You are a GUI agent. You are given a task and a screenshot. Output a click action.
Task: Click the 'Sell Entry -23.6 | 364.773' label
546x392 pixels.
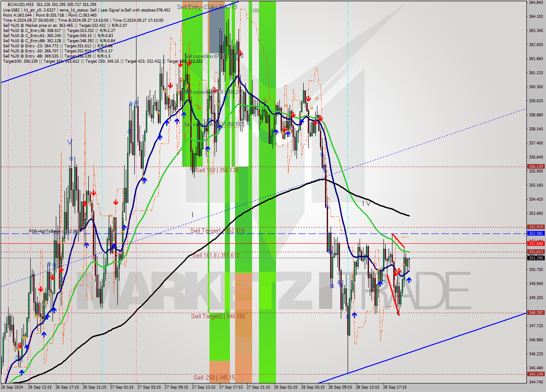coord(207,7)
